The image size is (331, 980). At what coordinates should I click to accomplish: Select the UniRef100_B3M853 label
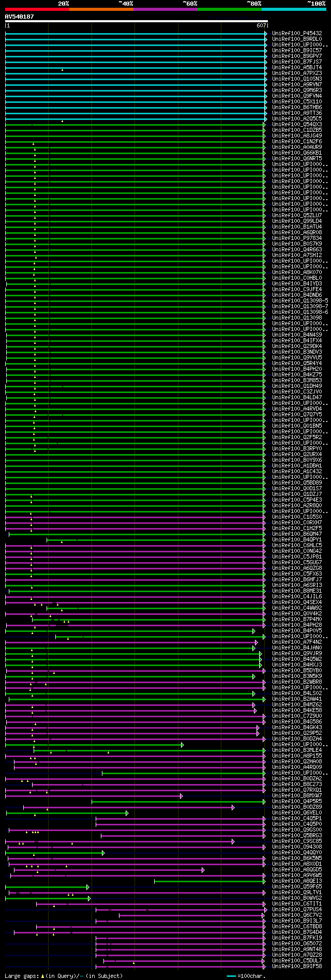pyautogui.click(x=297, y=380)
